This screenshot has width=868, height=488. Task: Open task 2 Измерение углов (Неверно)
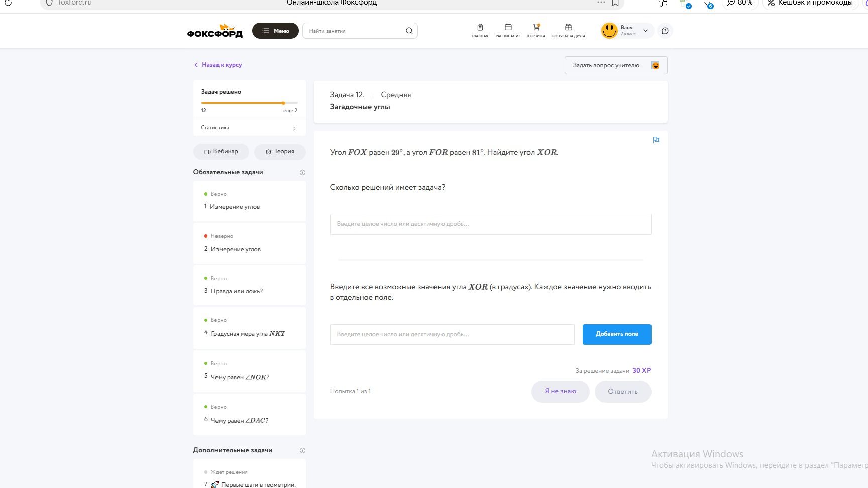point(249,243)
